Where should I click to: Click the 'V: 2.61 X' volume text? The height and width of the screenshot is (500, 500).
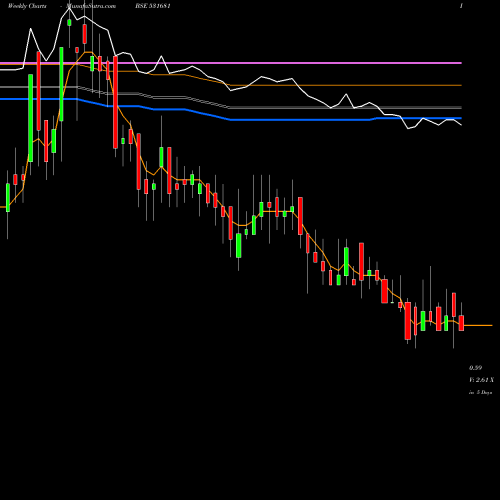(x=481, y=380)
